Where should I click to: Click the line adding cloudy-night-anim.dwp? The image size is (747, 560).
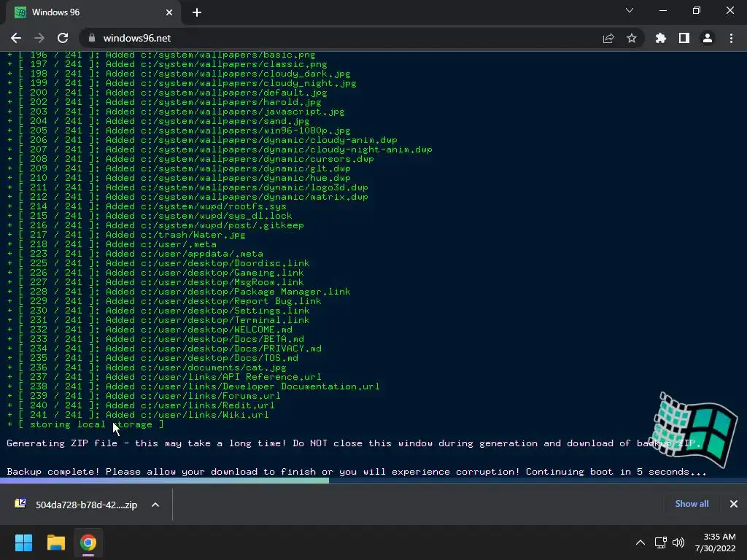(x=220, y=149)
